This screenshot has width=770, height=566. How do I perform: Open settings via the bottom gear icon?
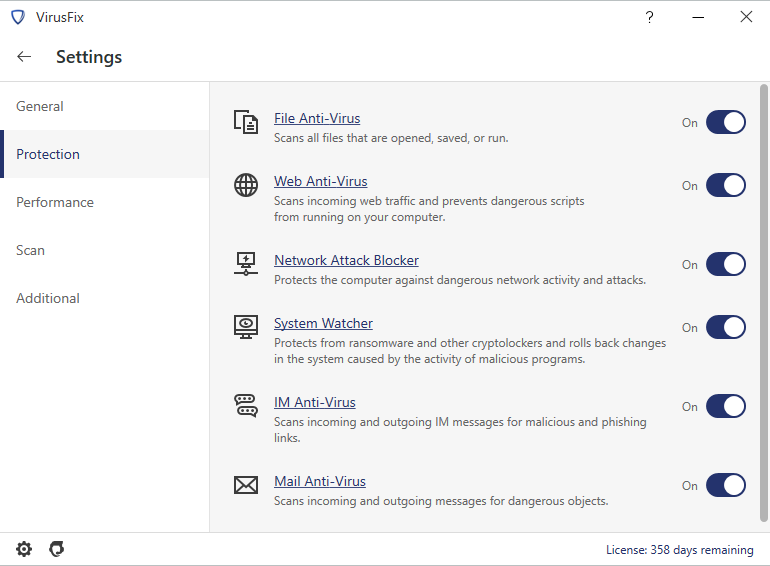24,549
